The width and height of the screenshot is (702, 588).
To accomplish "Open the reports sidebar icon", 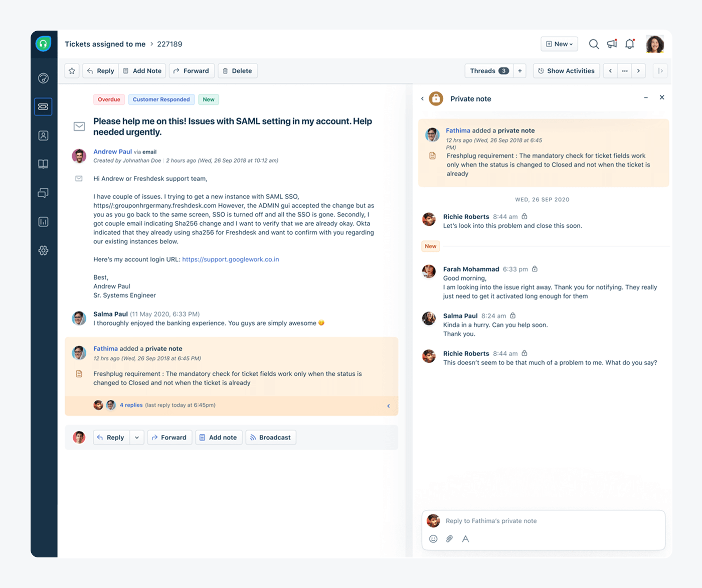I will pos(44,222).
